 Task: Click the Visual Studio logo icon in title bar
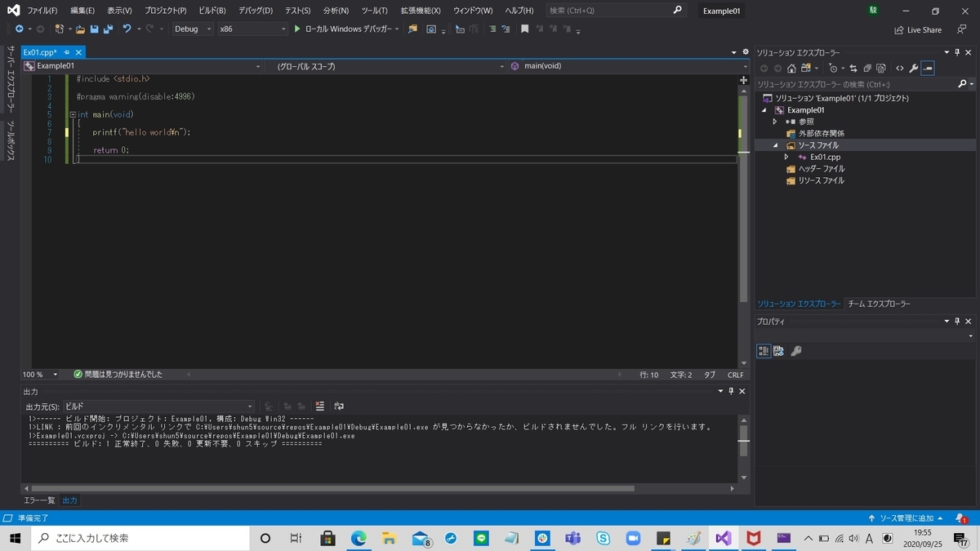(13, 11)
